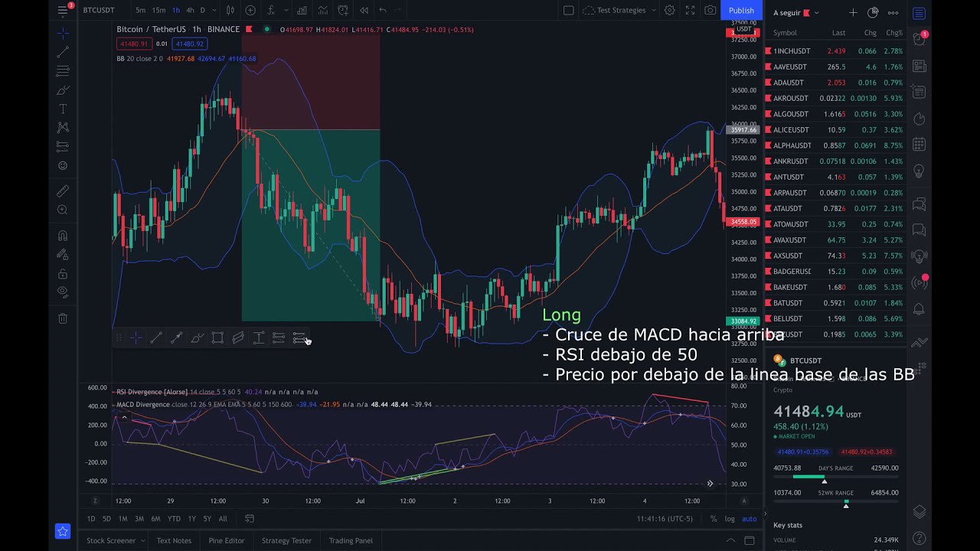
Task: Select the Fibonacci/horizontal lines tool in left toolbar
Action: tap(63, 71)
